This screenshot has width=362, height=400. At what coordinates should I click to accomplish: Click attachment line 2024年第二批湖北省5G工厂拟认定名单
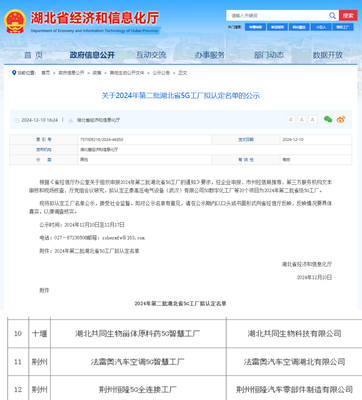(x=89, y=251)
